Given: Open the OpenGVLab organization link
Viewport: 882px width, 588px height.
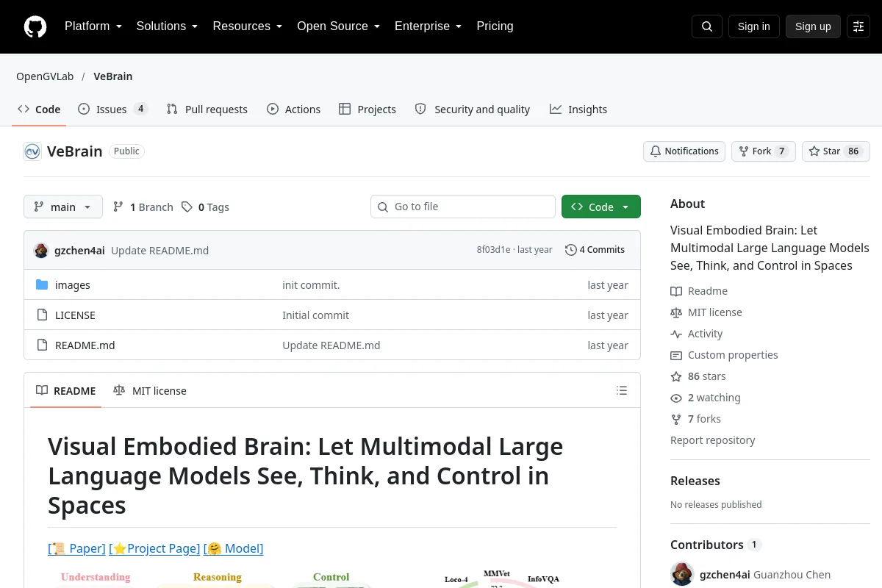Looking at the screenshot, I should click(x=45, y=76).
